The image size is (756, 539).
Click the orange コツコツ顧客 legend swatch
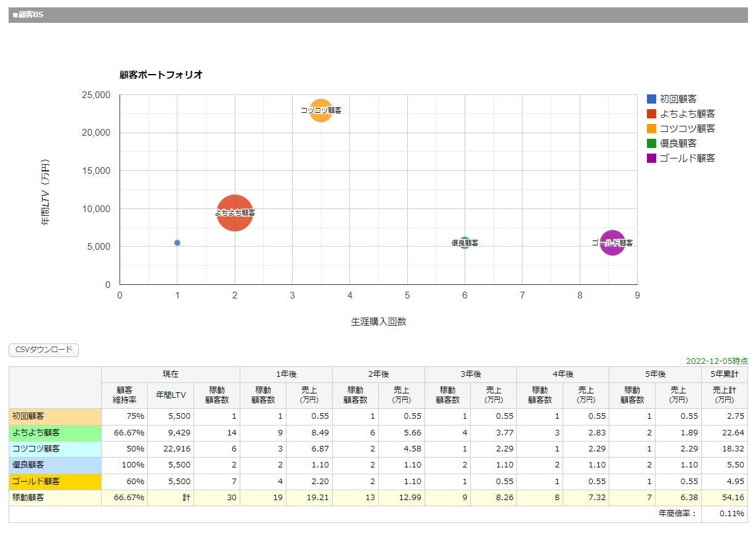tap(651, 129)
